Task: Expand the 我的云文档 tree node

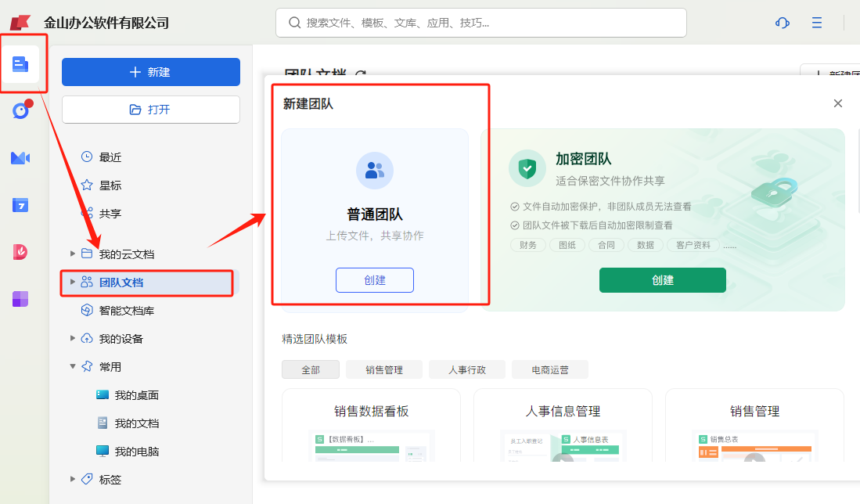Action: tap(73, 254)
